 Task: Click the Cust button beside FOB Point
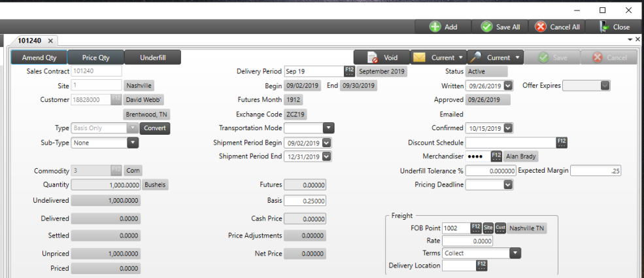[500, 228]
